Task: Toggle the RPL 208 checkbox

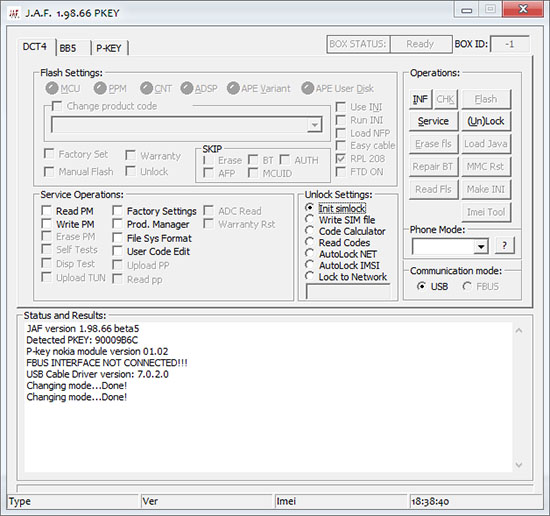Action: point(341,159)
